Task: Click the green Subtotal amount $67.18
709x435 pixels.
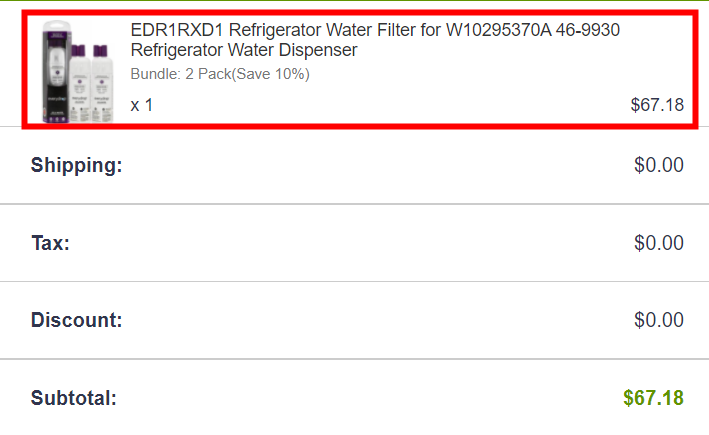Action: click(x=653, y=398)
